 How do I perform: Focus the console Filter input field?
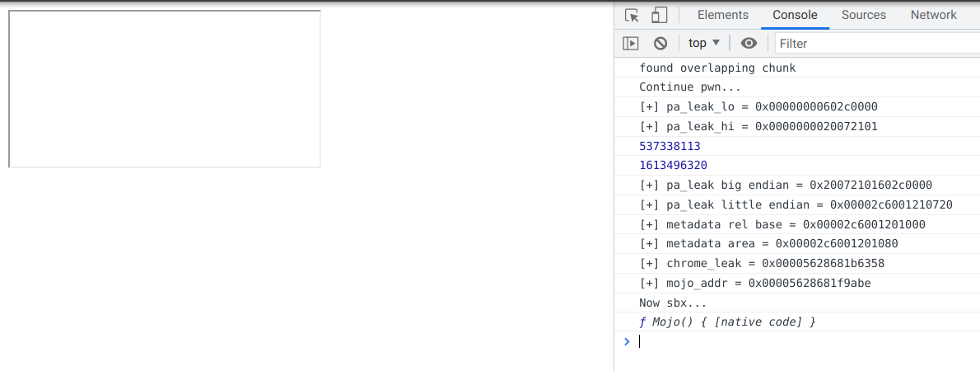coord(878,43)
